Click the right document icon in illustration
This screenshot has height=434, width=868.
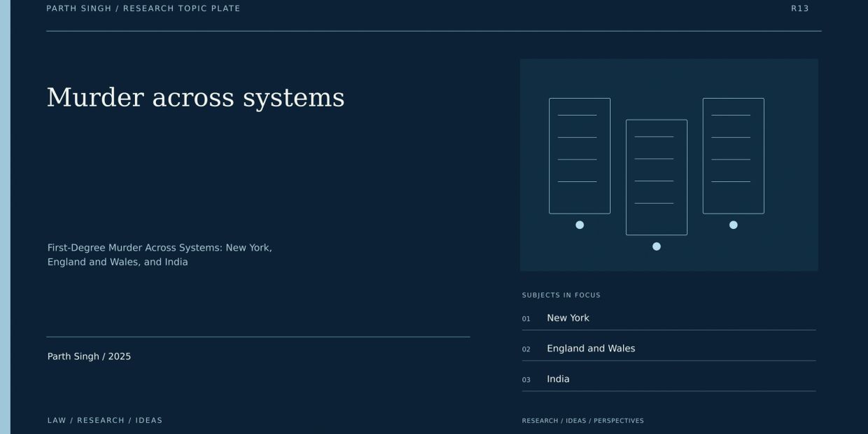pos(734,156)
